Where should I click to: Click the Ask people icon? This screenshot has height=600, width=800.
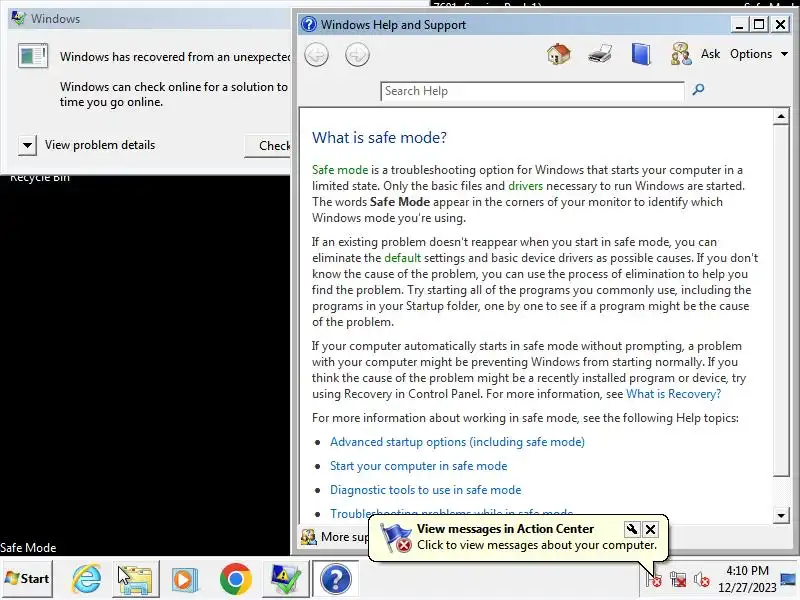pyautogui.click(x=681, y=54)
